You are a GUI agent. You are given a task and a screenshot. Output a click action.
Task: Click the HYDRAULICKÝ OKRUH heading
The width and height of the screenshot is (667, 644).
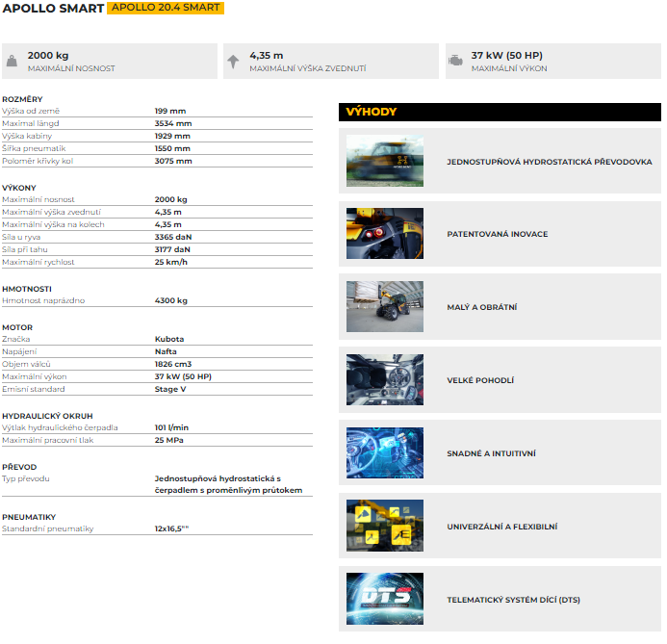[47, 416]
